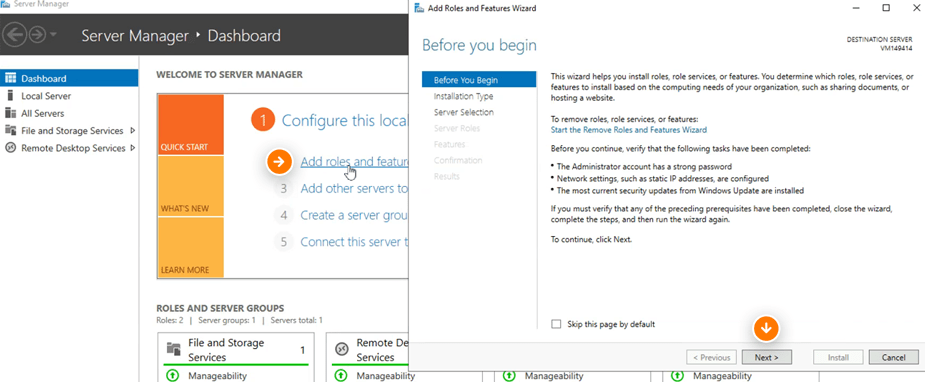Image resolution: width=925 pixels, height=382 pixels.
Task: Click the Next button in wizard
Action: (x=766, y=357)
